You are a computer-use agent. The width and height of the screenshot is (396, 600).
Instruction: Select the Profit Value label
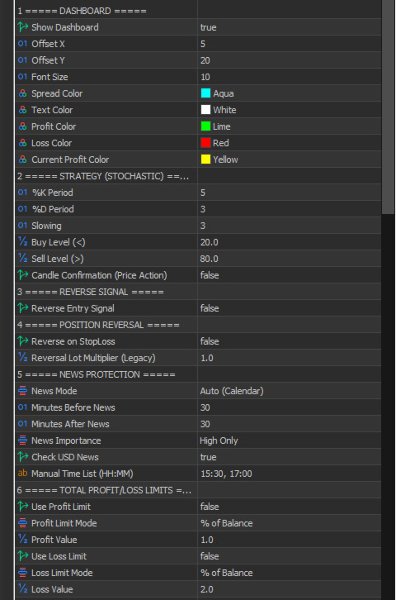(54, 540)
